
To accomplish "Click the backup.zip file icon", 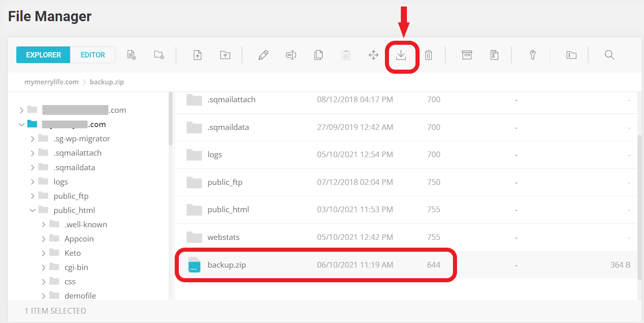I will click(194, 265).
